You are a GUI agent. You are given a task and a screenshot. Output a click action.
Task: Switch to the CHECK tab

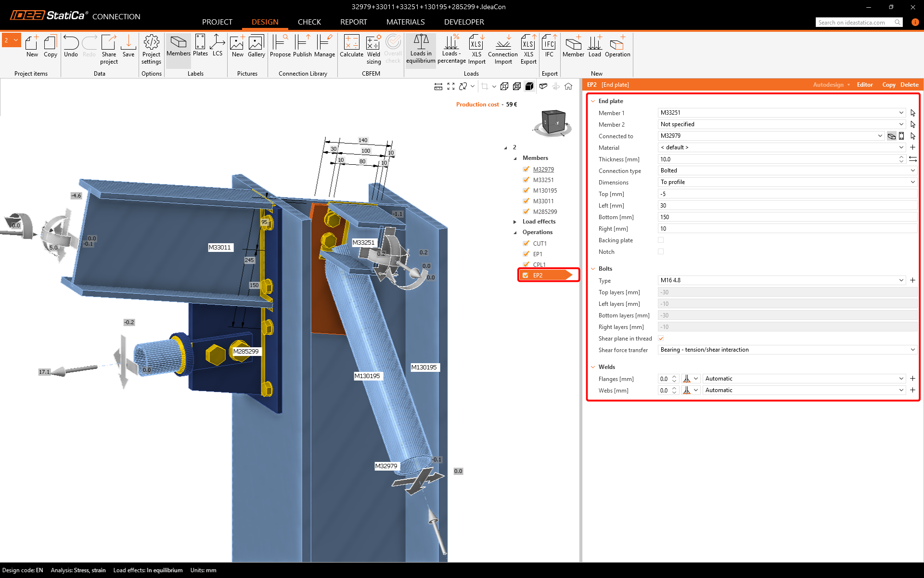(309, 22)
